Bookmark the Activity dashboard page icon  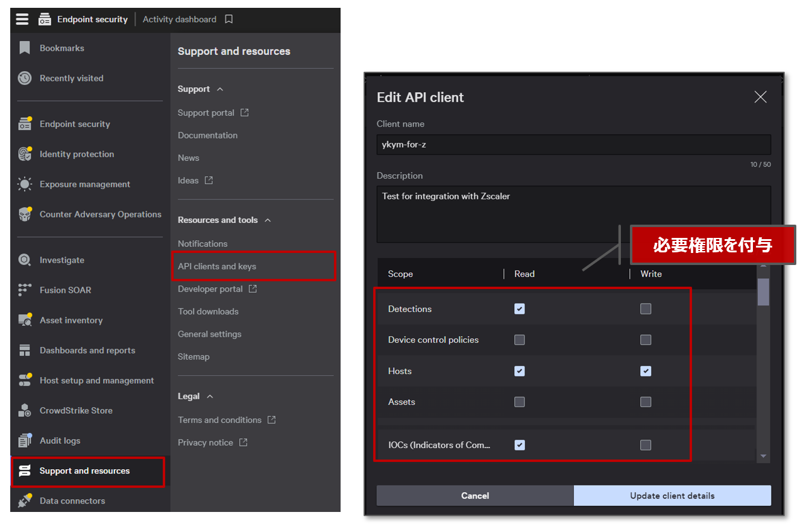point(228,19)
